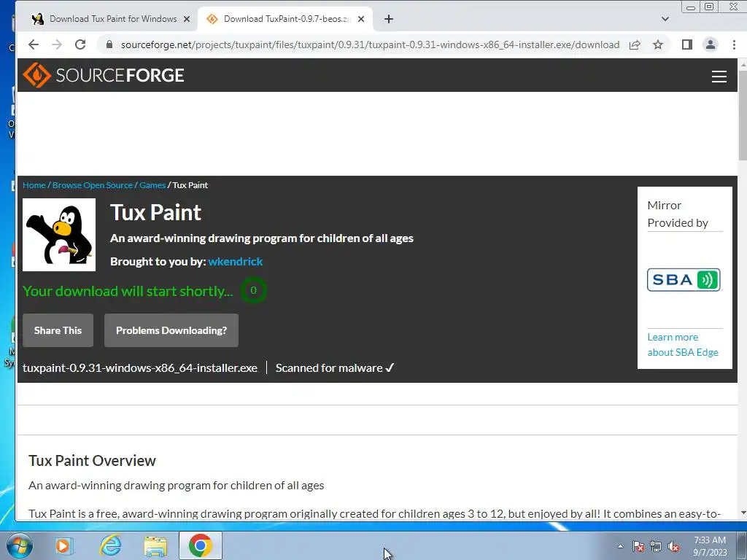Click the Chrome icon in the taskbar
Image resolution: width=747 pixels, height=560 pixels.
[x=201, y=545]
